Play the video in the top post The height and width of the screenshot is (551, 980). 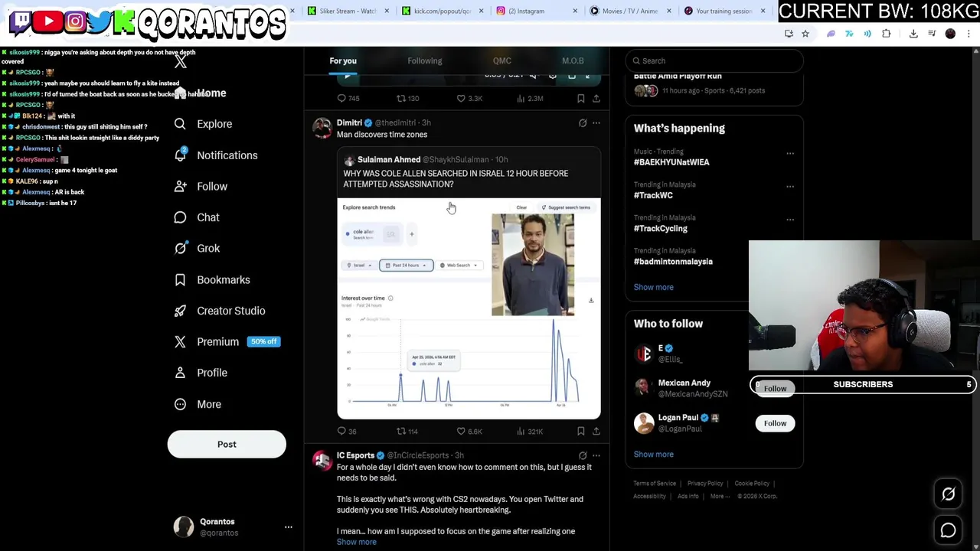point(348,76)
